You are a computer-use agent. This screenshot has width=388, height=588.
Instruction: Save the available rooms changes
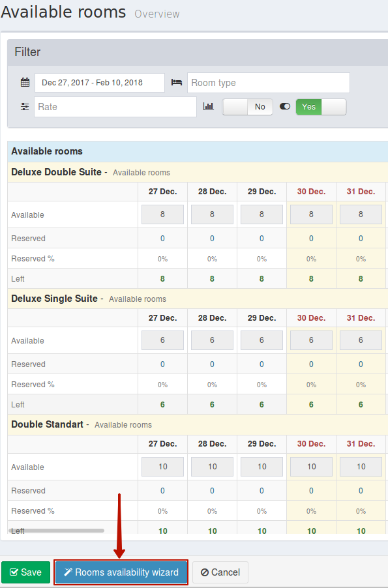(x=25, y=572)
